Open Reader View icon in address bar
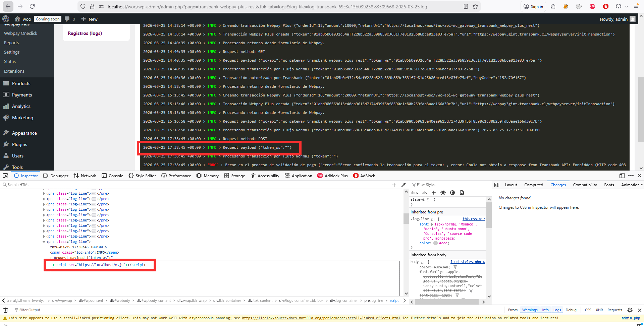This screenshot has width=644, height=328. (466, 6)
